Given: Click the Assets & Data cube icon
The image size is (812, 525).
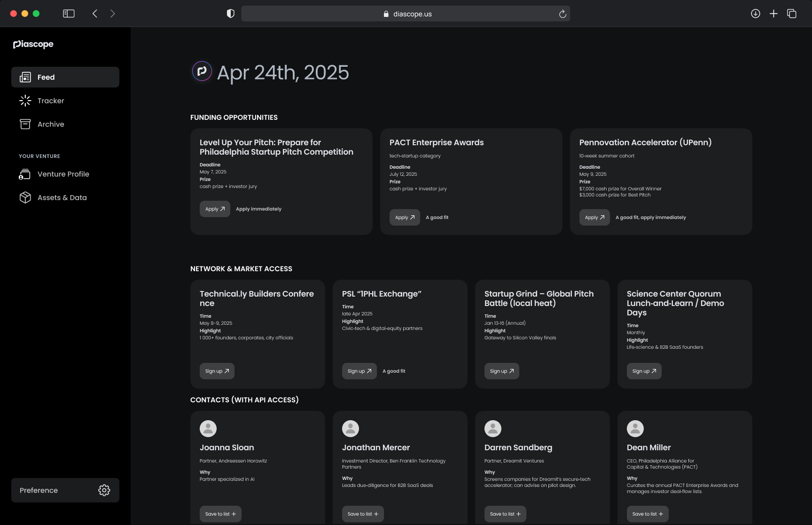Looking at the screenshot, I should point(25,197).
